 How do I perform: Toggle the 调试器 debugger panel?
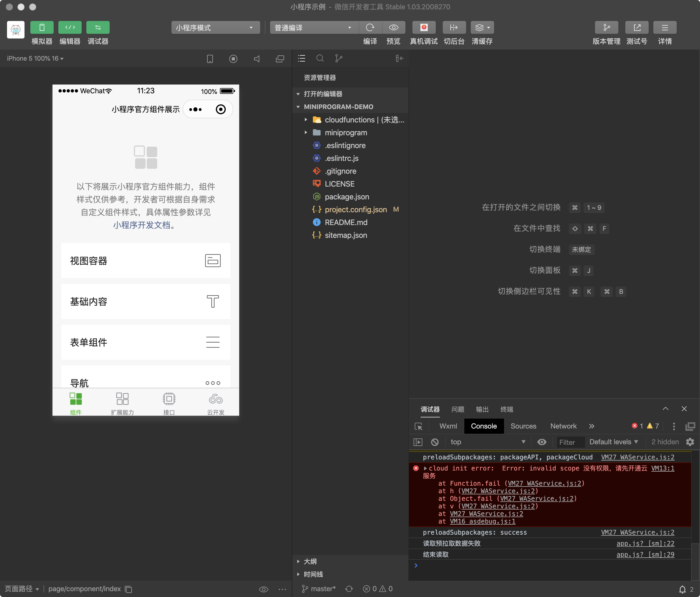(x=98, y=28)
